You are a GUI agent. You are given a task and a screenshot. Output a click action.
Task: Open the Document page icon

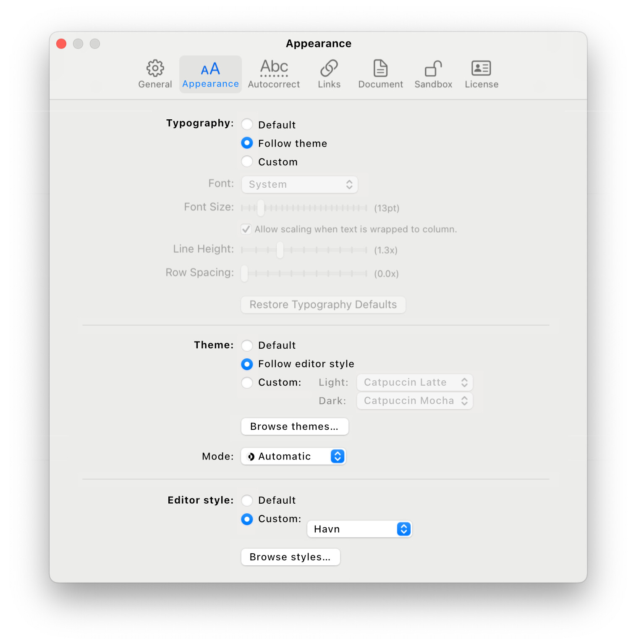click(x=380, y=68)
